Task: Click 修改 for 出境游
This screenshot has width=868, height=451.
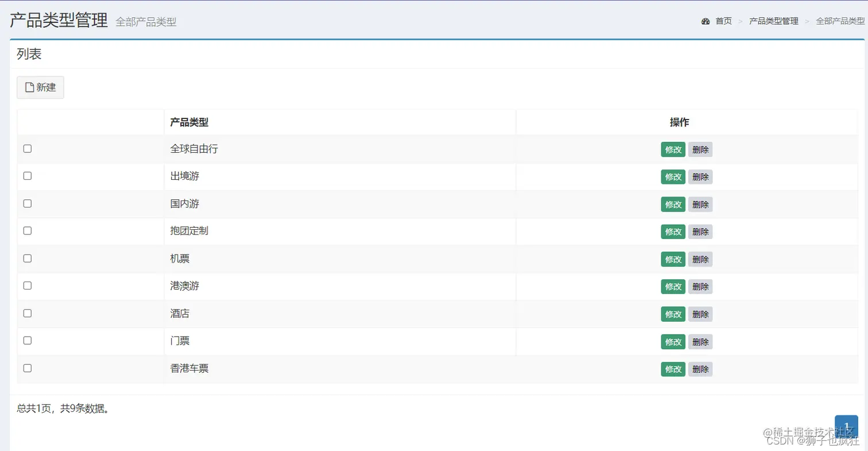Action: pyautogui.click(x=673, y=177)
